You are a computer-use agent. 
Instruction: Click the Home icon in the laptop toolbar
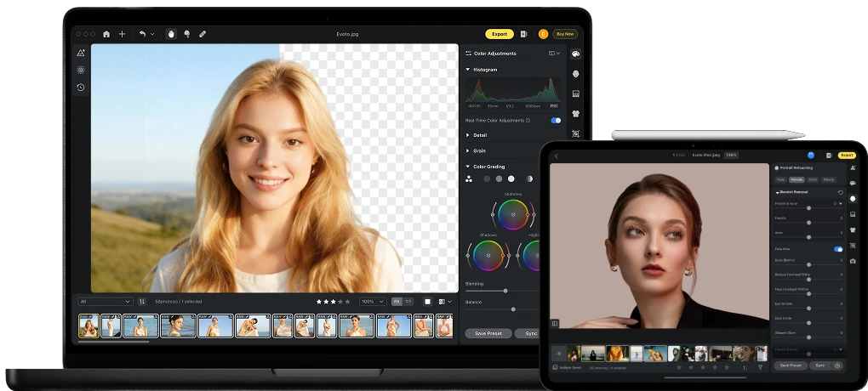pos(106,34)
